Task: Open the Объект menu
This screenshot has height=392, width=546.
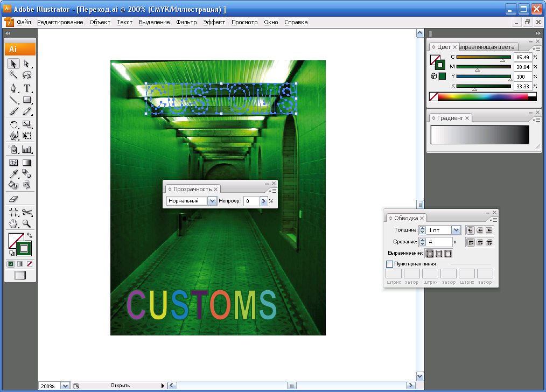Action: click(x=100, y=22)
